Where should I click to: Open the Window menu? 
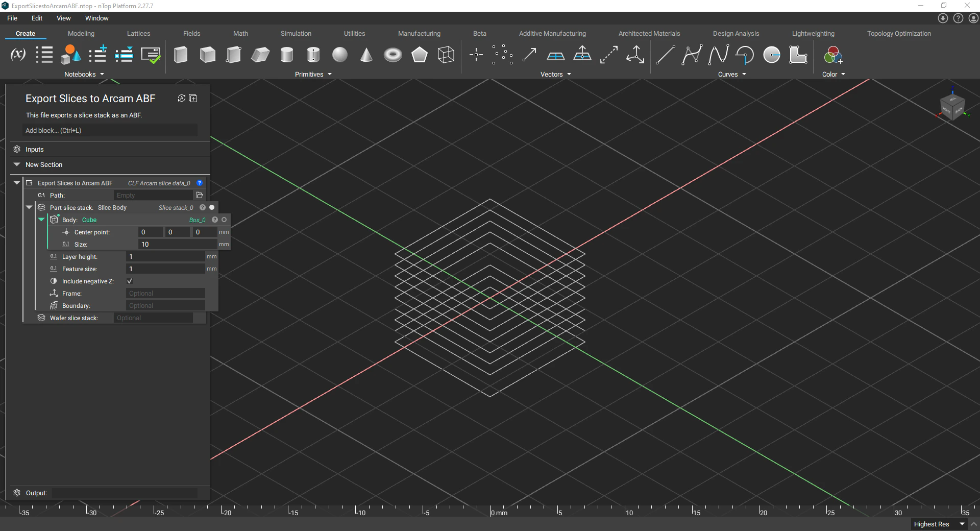click(97, 18)
